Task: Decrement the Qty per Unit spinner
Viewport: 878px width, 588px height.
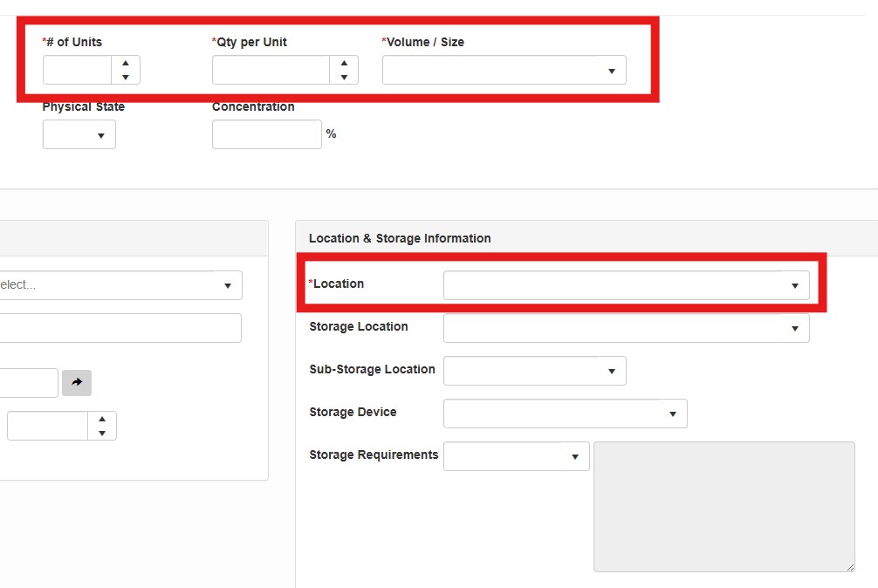Action: pyautogui.click(x=344, y=77)
